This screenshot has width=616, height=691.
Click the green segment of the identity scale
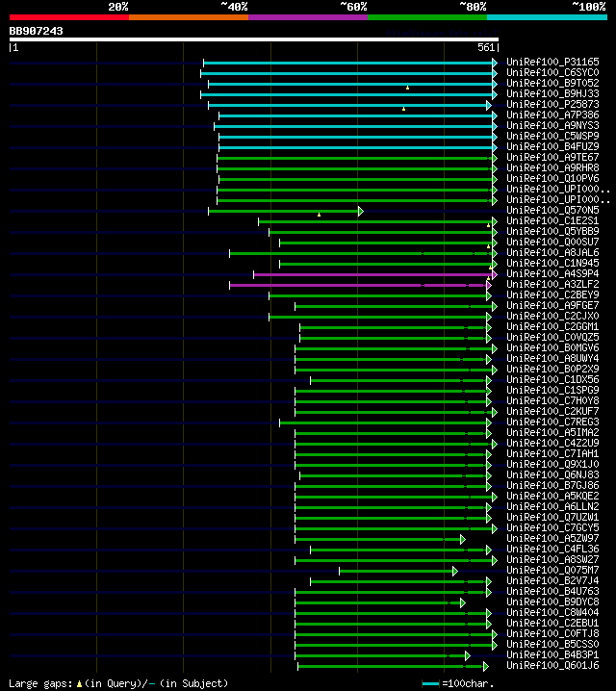[x=427, y=17]
